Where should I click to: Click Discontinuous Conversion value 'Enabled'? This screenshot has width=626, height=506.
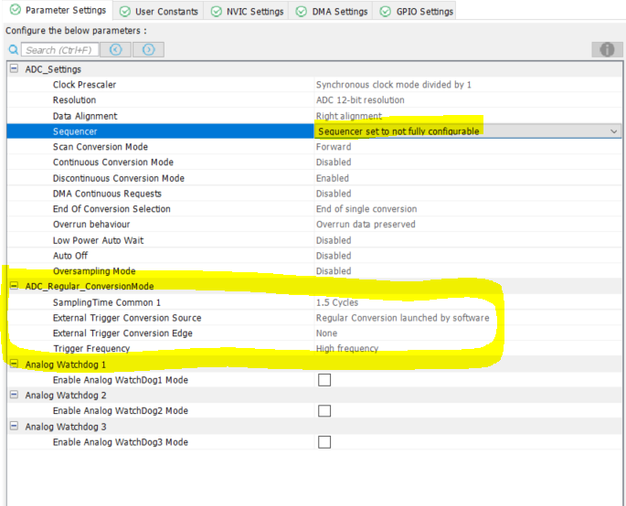[333, 178]
